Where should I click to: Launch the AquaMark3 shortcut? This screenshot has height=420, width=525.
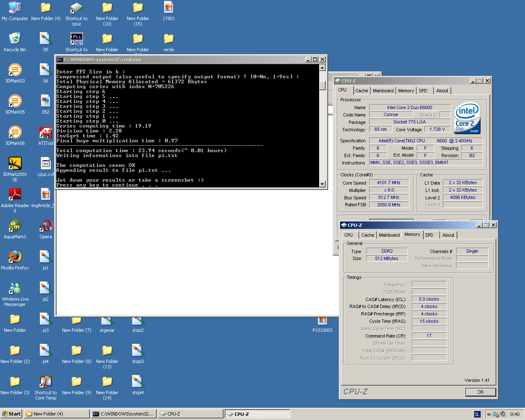click(x=15, y=229)
